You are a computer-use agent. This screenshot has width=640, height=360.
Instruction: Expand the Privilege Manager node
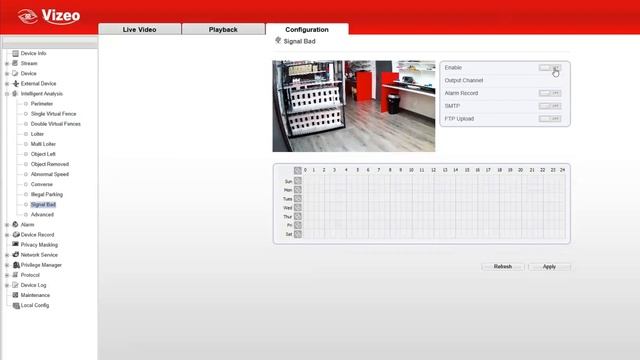click(7, 265)
